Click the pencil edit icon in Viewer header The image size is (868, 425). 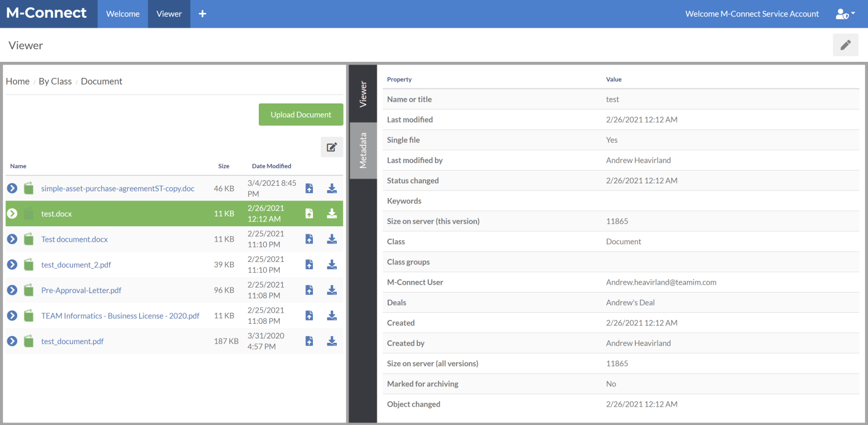845,45
